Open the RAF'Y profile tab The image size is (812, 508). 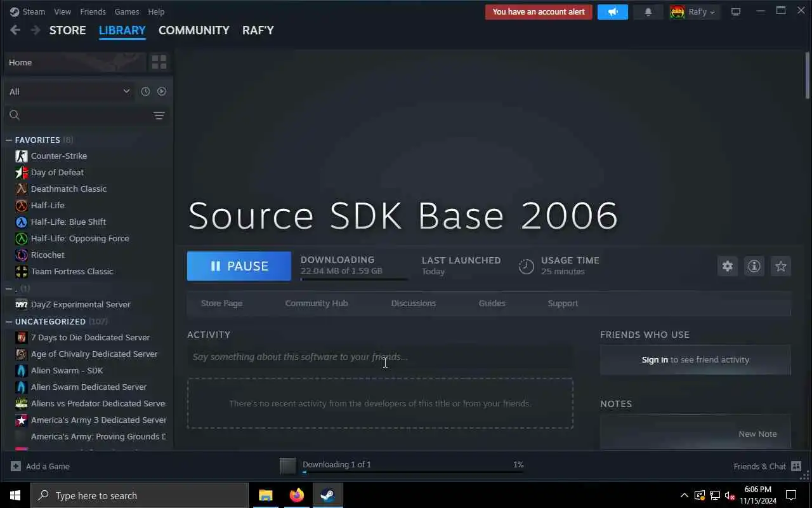coord(258,30)
